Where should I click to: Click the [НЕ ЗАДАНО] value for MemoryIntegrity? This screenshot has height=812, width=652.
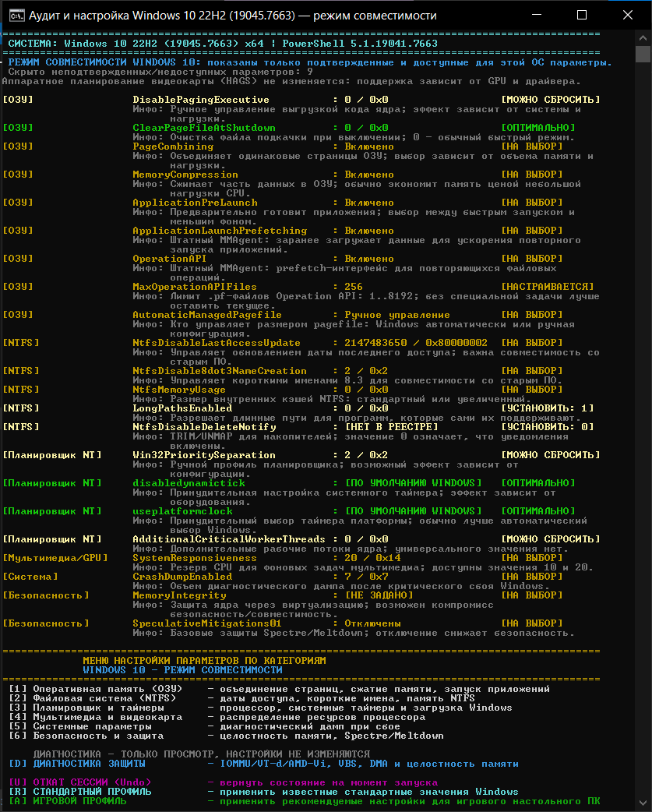pos(379,595)
